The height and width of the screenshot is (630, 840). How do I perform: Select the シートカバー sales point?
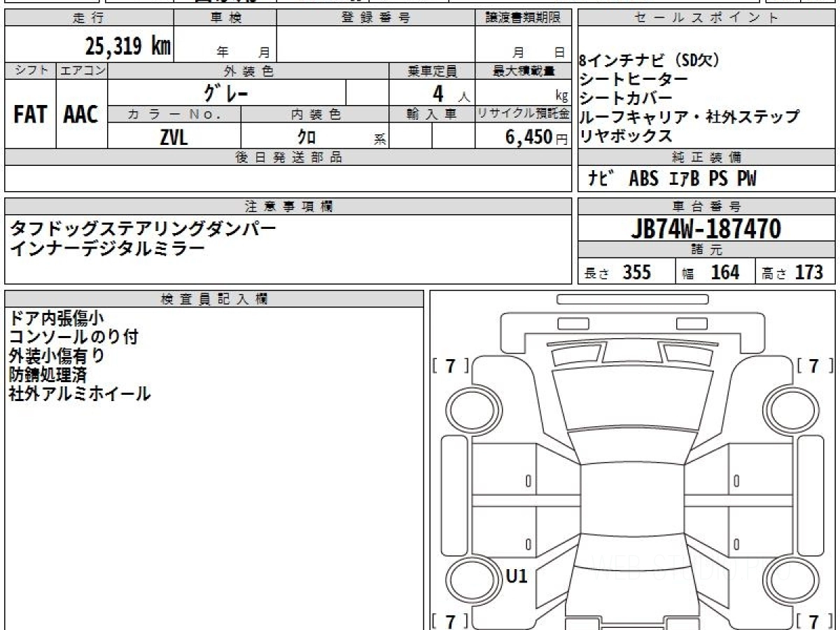point(626,98)
